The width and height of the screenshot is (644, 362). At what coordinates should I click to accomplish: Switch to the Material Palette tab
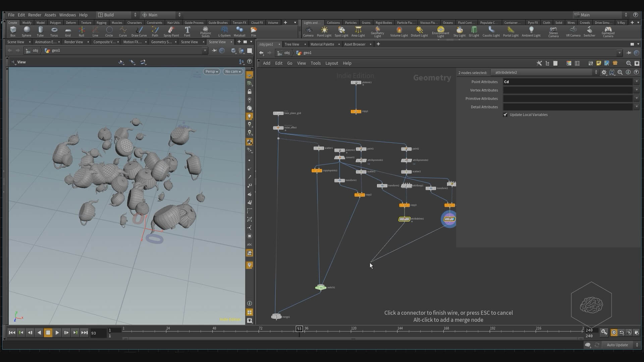[322, 44]
